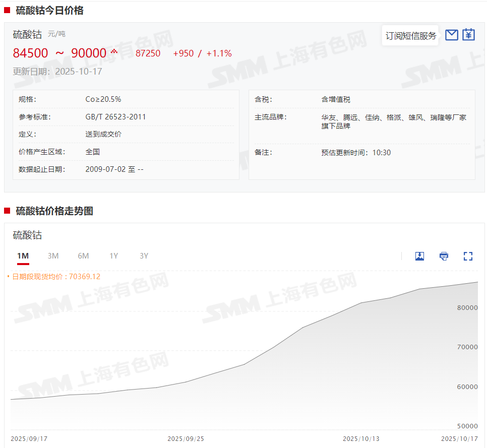Switch chart to 3M range
This screenshot has width=487, height=448.
click(53, 256)
